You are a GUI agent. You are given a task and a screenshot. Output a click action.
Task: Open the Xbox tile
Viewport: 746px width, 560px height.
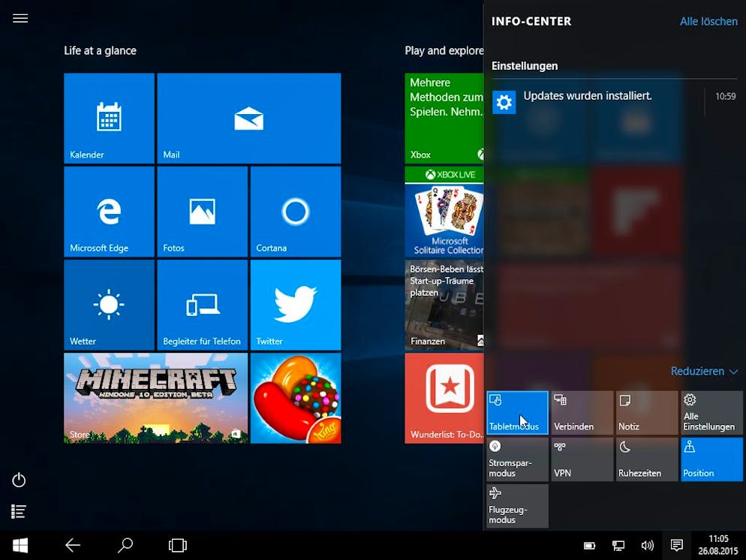click(x=444, y=118)
